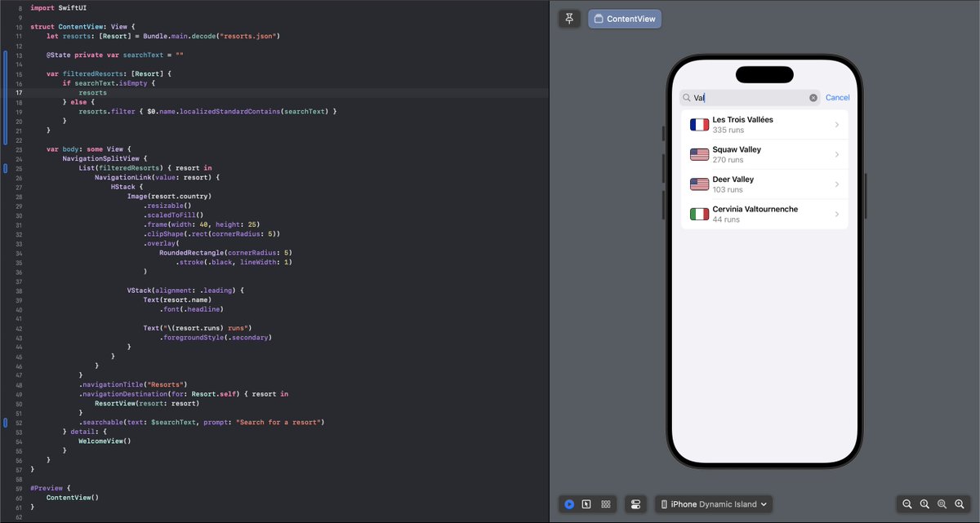Click 'struct ContentView: View {' in the editor
The height and width of the screenshot is (523, 980).
coord(82,27)
